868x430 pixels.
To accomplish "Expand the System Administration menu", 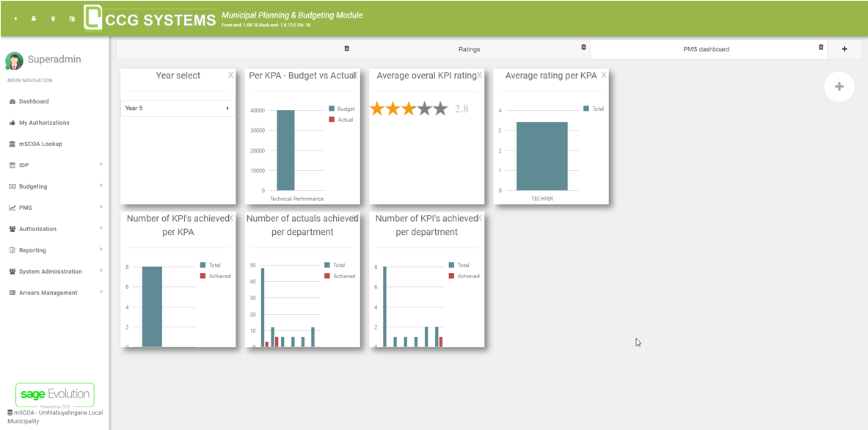I will 50,272.
